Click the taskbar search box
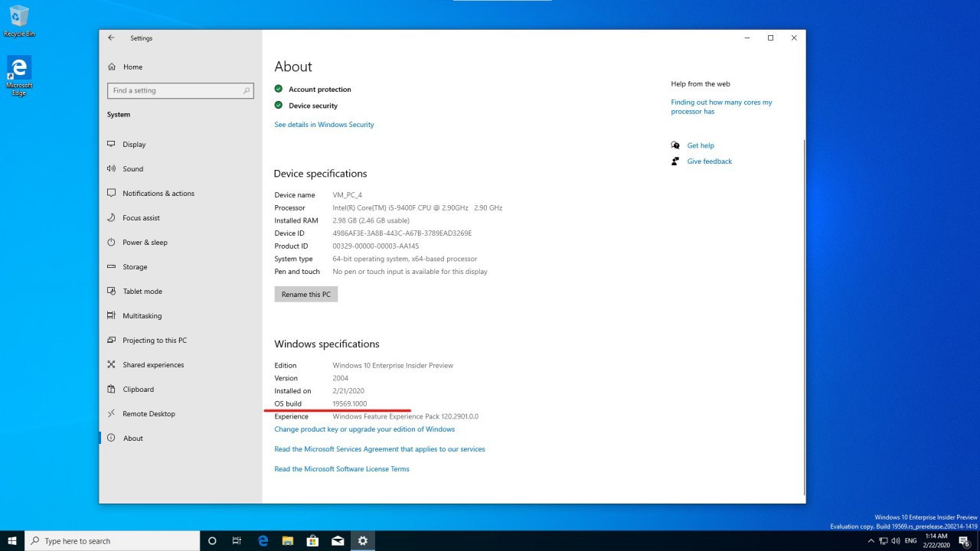The image size is (980, 551). tap(112, 541)
